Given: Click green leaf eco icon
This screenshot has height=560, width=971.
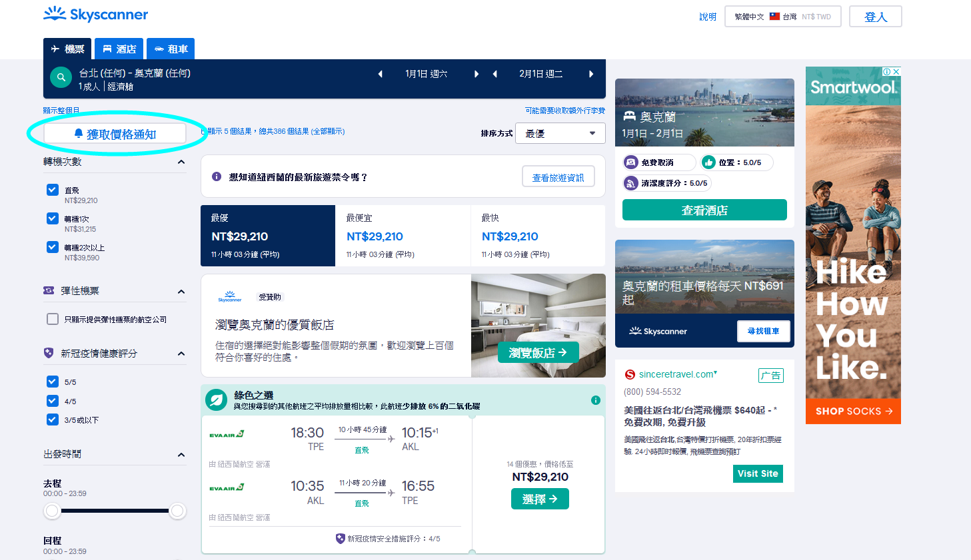Looking at the screenshot, I should point(216,400).
